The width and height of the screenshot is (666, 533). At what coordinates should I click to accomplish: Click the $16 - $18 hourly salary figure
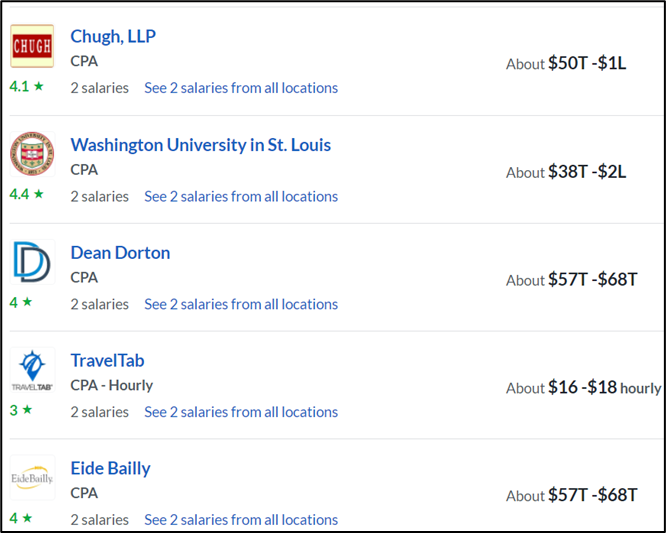(604, 387)
